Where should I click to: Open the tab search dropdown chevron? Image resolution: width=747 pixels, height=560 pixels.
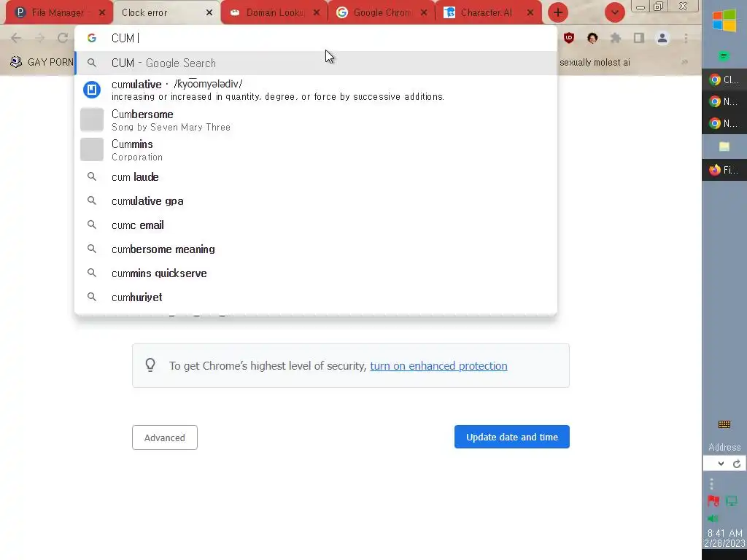click(x=614, y=12)
